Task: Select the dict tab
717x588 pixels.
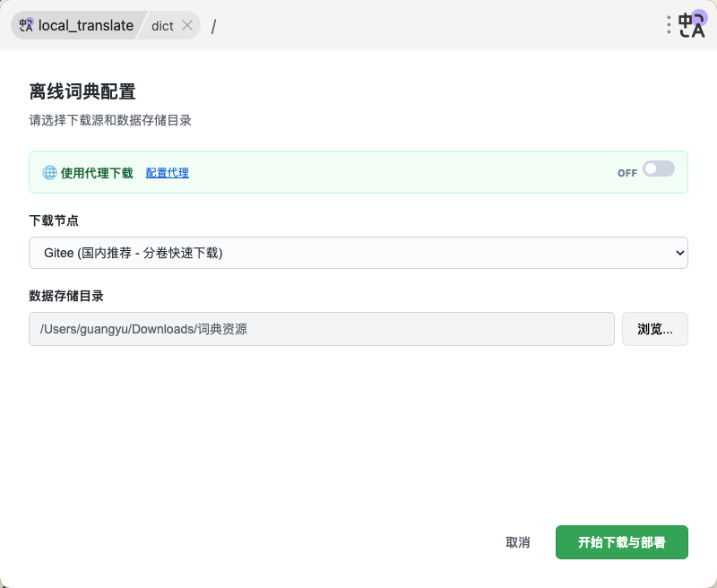Action: (x=162, y=25)
